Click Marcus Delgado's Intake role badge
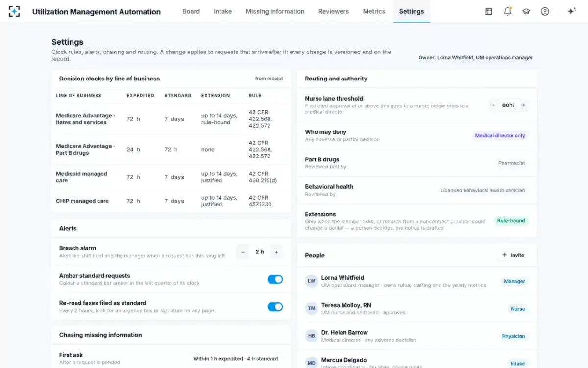The height and width of the screenshot is (368, 588). pyautogui.click(x=517, y=364)
